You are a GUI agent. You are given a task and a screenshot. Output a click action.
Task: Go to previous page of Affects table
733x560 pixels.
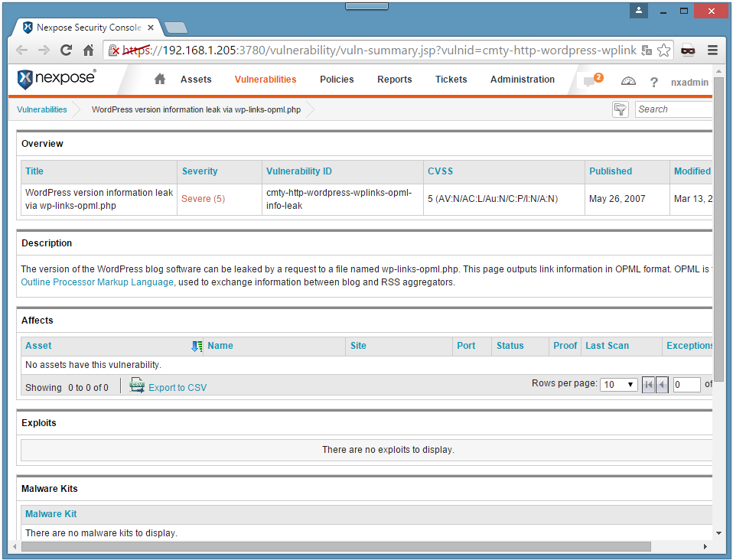click(662, 385)
